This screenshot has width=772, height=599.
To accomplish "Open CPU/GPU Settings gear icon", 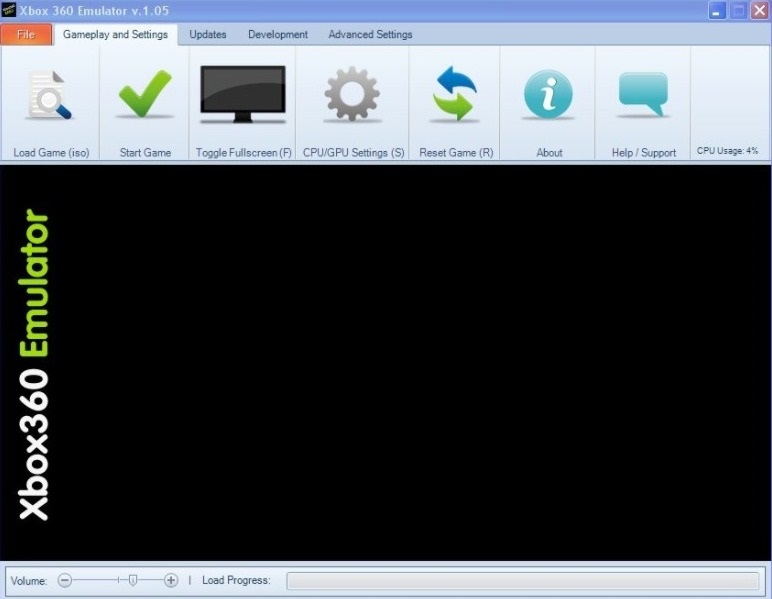I will (x=352, y=96).
